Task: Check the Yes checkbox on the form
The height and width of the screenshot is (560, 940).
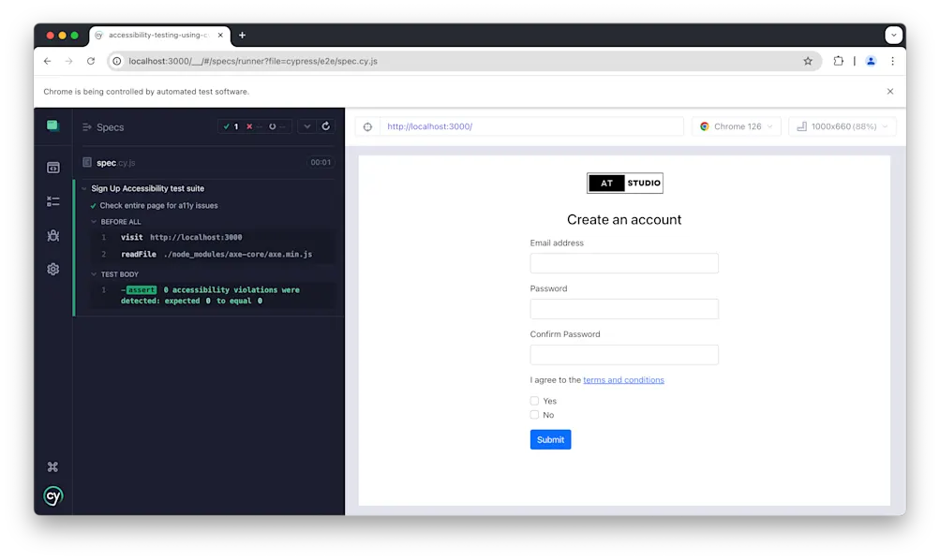Action: coord(534,401)
